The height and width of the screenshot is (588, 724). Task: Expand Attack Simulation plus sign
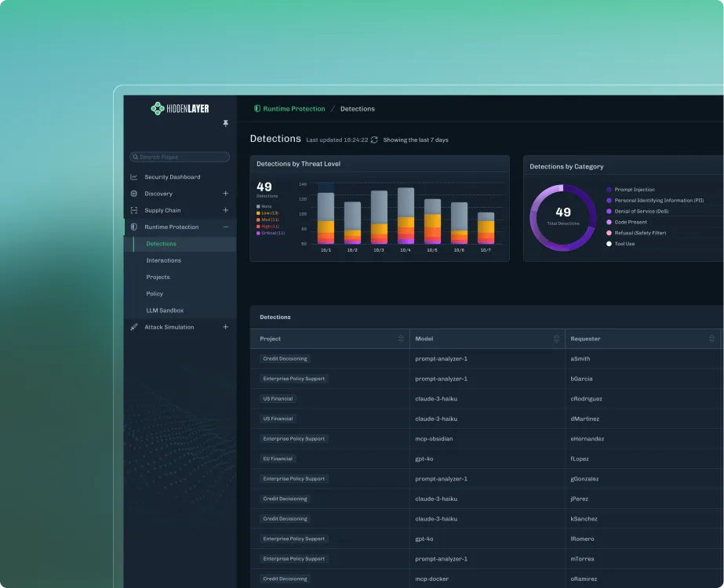[225, 327]
